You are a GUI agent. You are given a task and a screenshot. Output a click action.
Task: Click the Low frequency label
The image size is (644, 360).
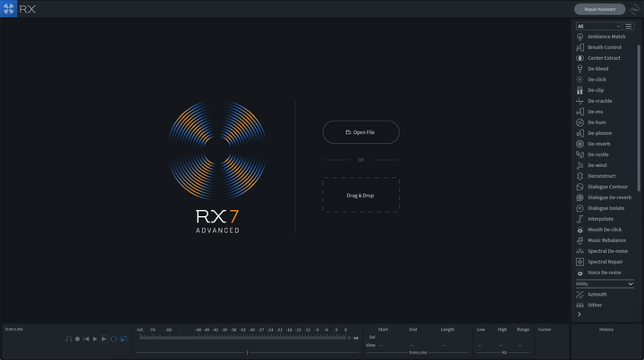pos(480,330)
